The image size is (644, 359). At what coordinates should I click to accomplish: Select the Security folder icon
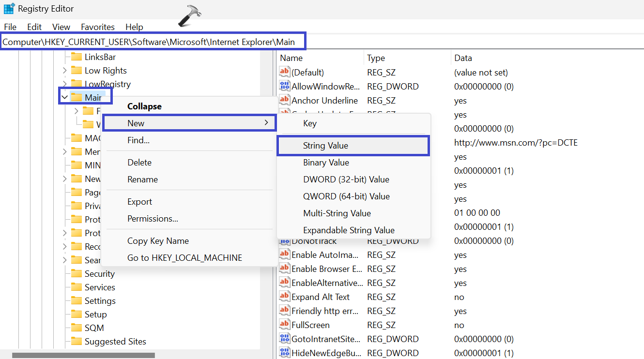coord(77,274)
